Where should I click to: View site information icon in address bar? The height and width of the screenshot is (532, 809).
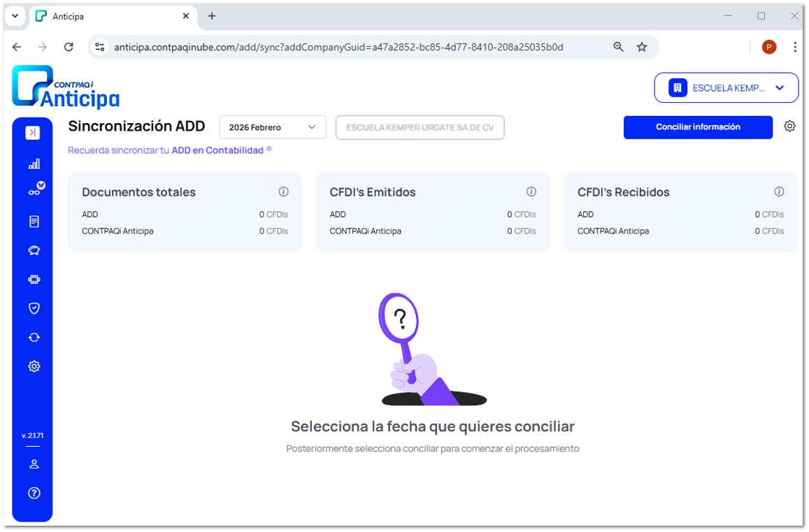point(99,47)
